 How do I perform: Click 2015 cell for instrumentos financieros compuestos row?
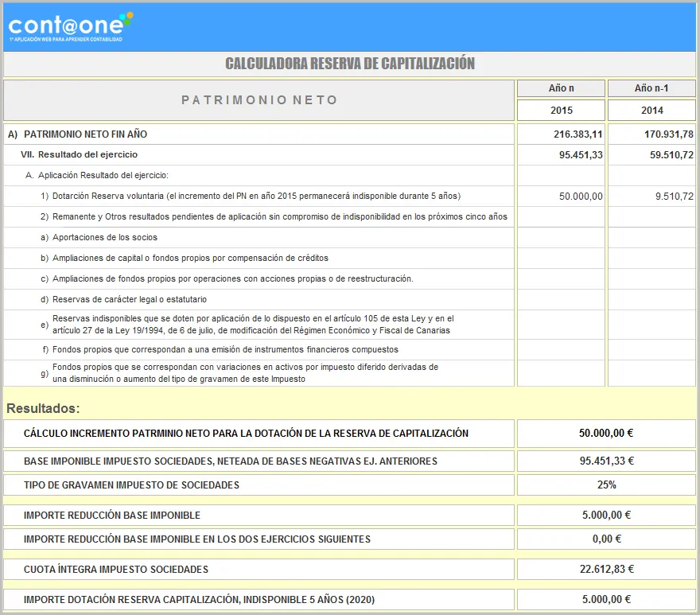(x=561, y=350)
